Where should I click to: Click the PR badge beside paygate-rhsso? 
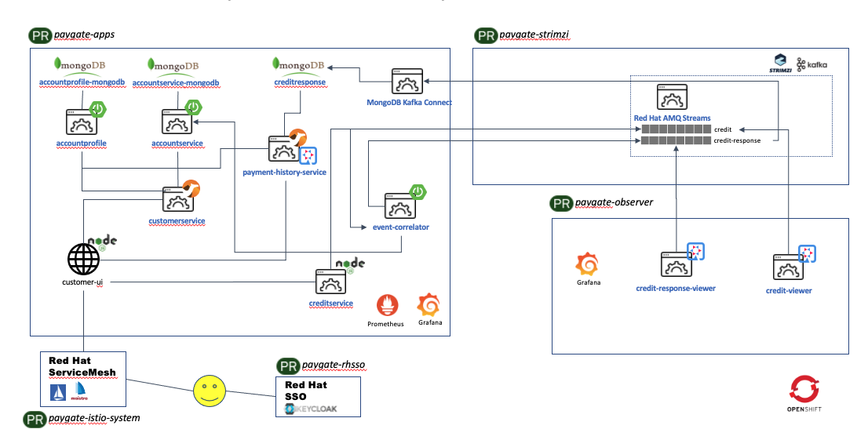coord(288,366)
